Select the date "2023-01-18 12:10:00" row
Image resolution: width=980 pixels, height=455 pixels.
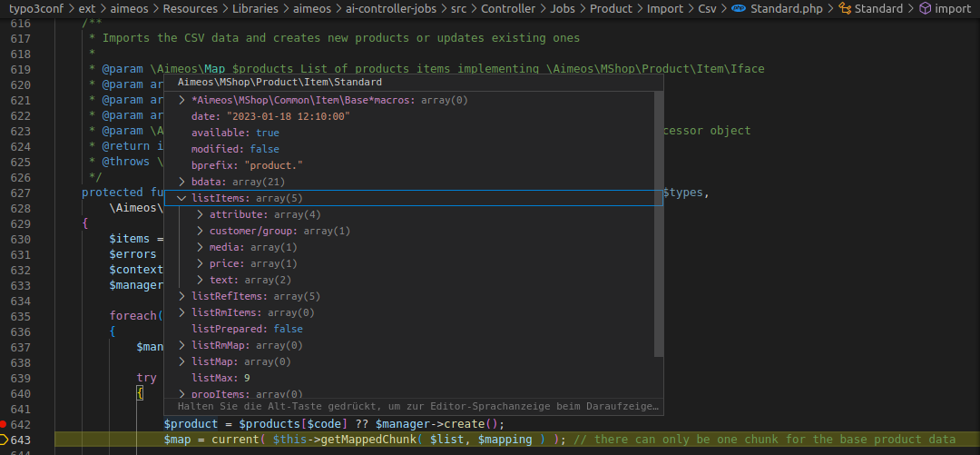coord(409,116)
